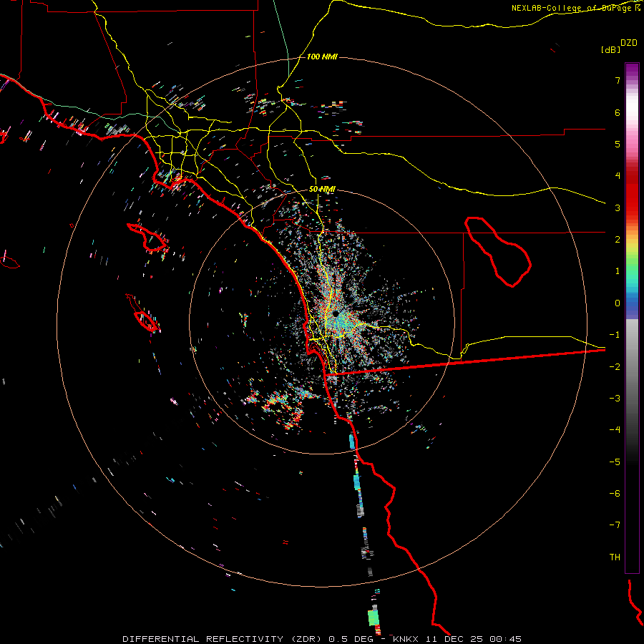
Task: Click the 0 value on the color scale
Action: click(x=618, y=303)
